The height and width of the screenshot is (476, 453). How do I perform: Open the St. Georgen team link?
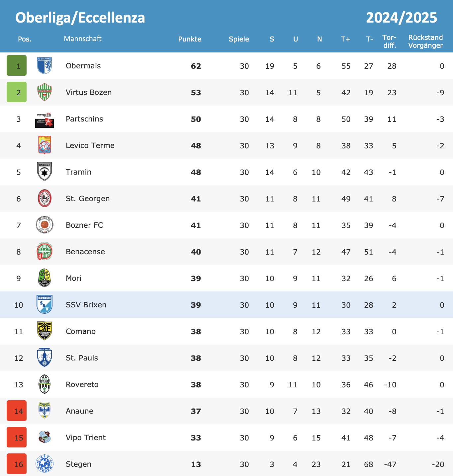coord(88,198)
